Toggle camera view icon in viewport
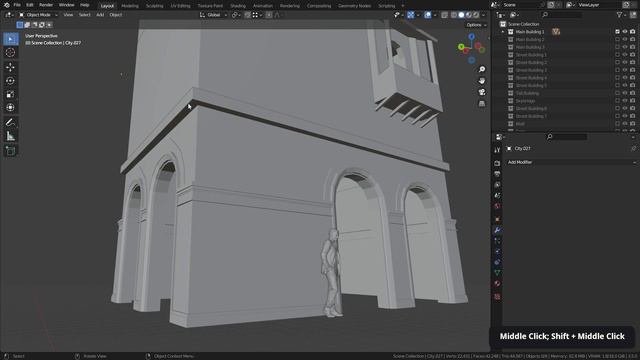 [482, 92]
